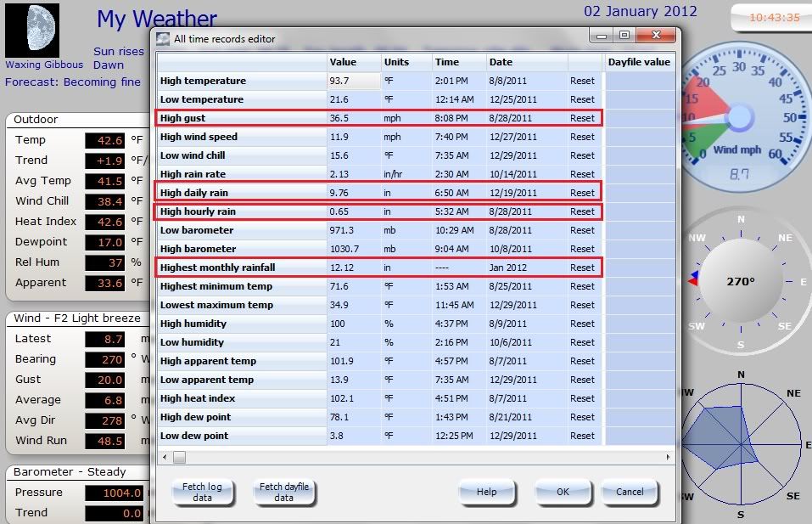Edit the High temperature value field
The height and width of the screenshot is (524, 812).
[x=353, y=81]
